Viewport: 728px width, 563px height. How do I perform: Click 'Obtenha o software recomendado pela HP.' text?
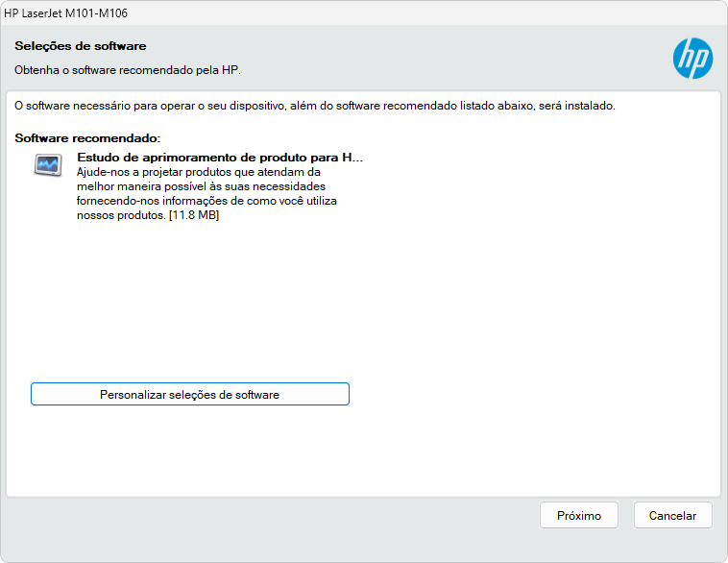[x=128, y=70]
